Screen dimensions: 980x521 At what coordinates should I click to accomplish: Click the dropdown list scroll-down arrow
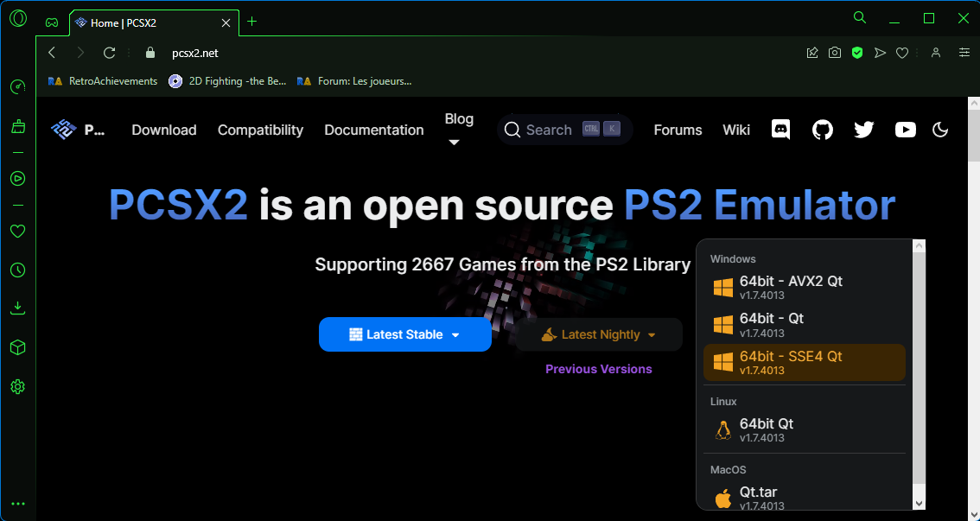[x=919, y=503]
